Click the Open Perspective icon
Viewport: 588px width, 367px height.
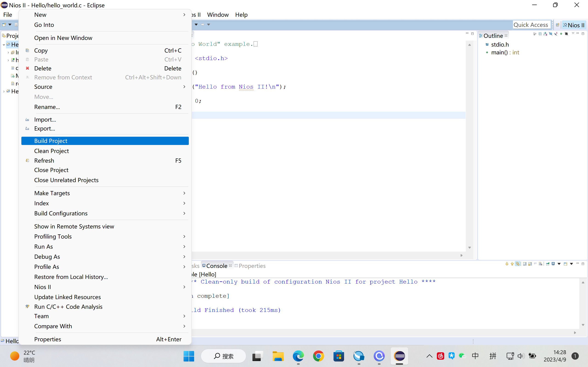click(x=558, y=25)
